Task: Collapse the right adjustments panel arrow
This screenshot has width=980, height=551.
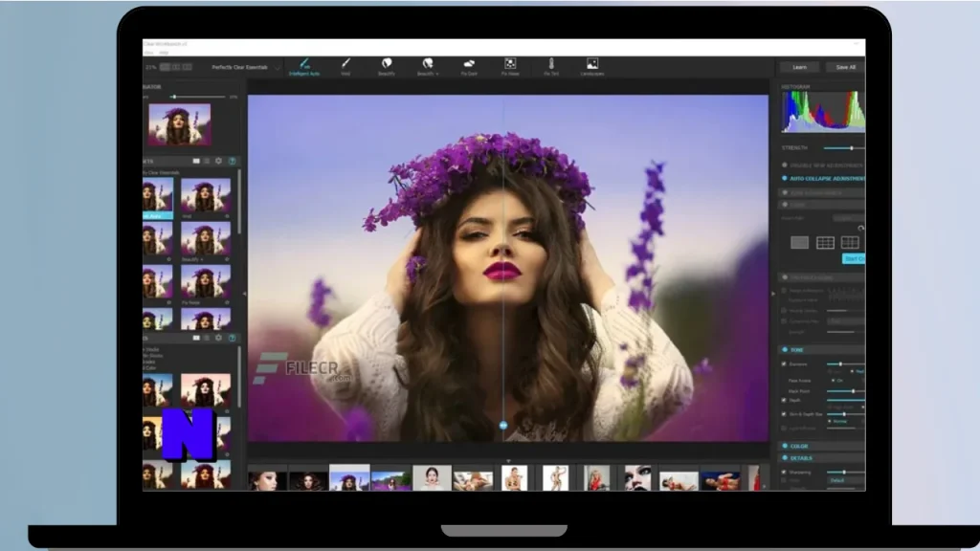Action: 773,293
